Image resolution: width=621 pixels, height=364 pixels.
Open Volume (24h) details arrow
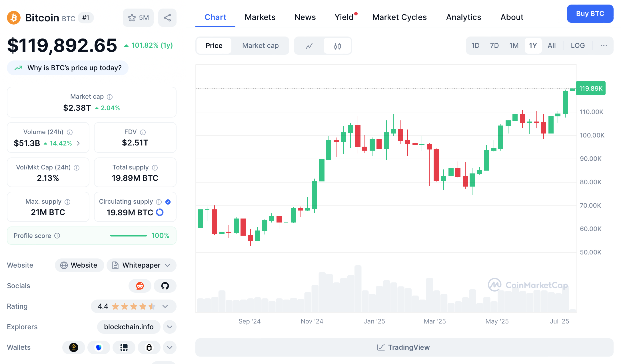point(79,143)
